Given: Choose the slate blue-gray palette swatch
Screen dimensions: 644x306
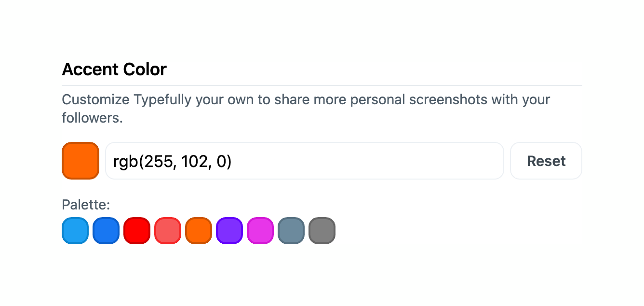Looking at the screenshot, I should 291,231.
